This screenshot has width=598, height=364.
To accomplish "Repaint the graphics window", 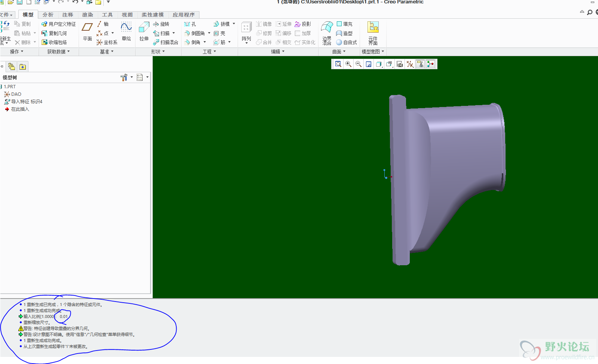I will 369,64.
